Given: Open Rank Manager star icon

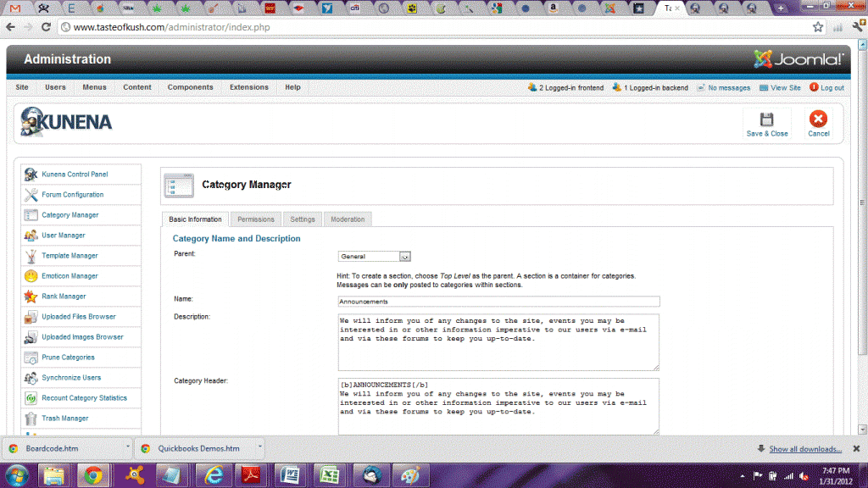Looking at the screenshot, I should click(31, 297).
